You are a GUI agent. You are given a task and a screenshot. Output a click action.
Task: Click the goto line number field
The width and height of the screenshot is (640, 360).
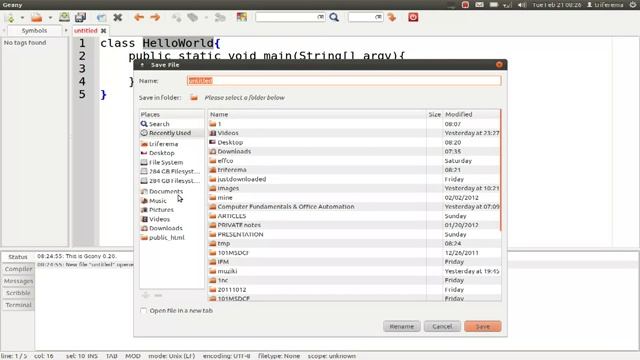pos(366,17)
